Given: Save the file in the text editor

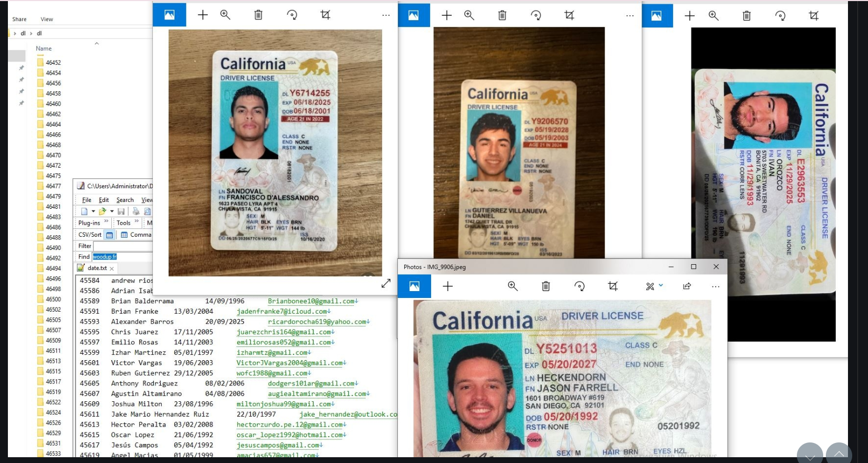Looking at the screenshot, I should click(x=121, y=211).
